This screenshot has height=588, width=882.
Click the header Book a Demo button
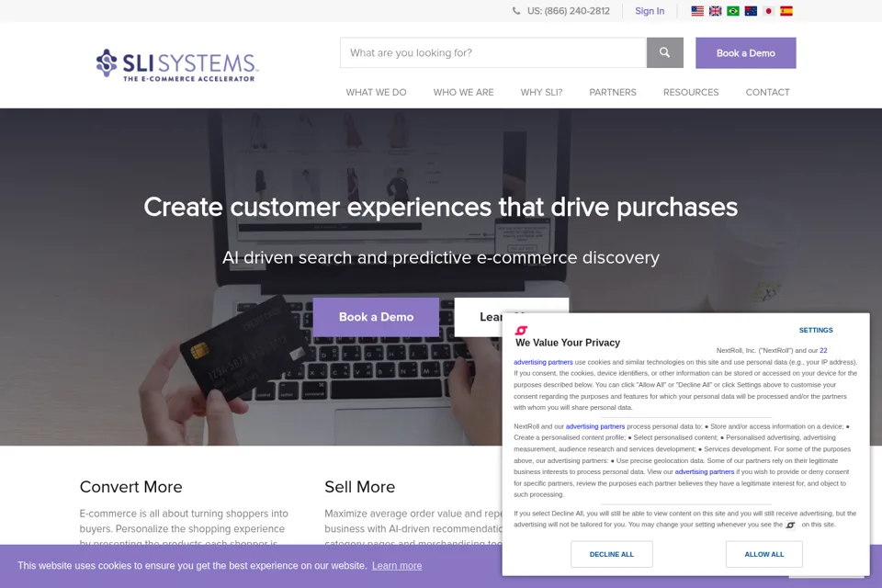pos(745,53)
